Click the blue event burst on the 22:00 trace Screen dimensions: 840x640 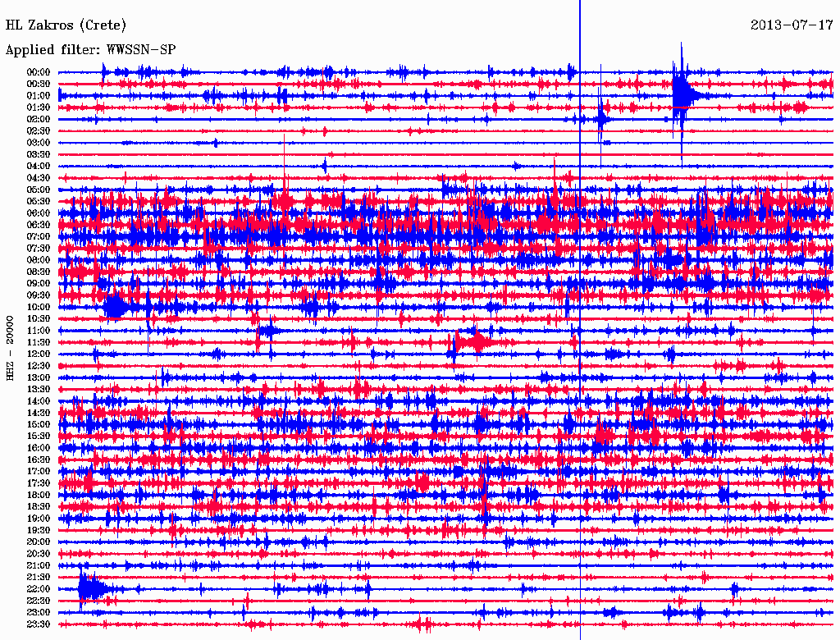[92, 588]
